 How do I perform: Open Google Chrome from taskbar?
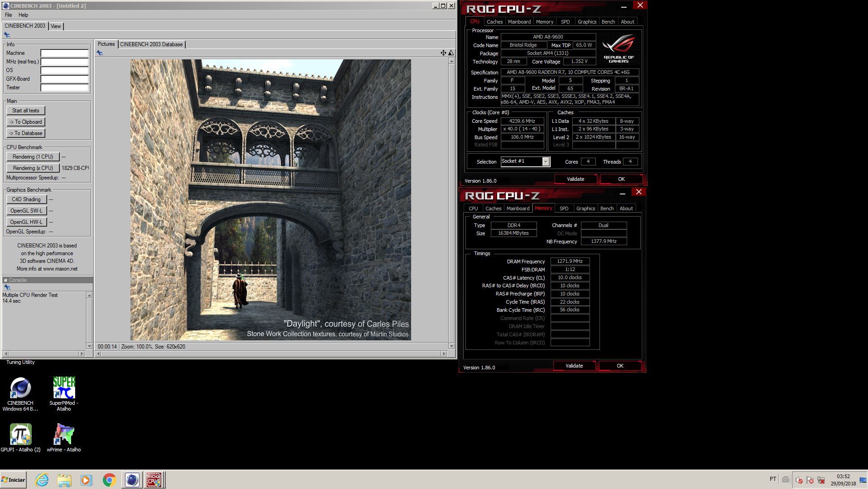[109, 479]
